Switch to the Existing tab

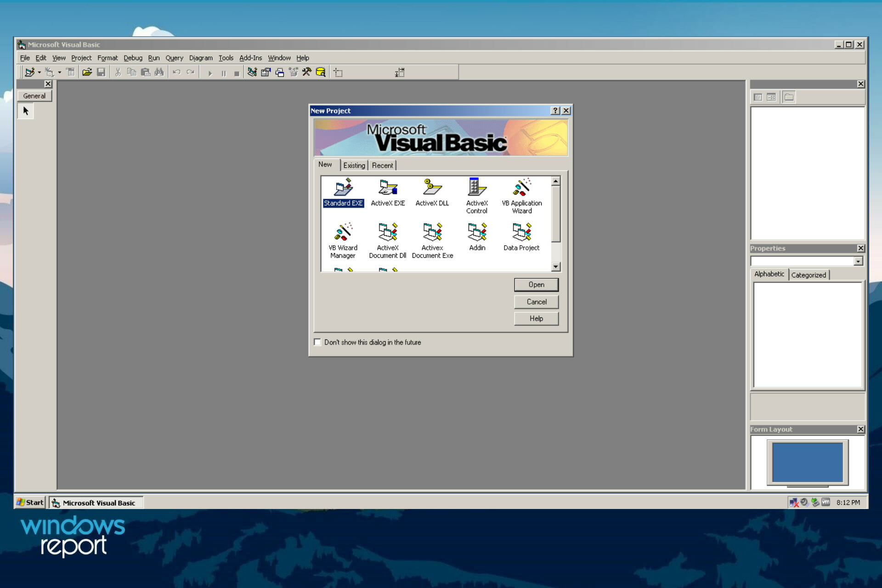tap(354, 165)
